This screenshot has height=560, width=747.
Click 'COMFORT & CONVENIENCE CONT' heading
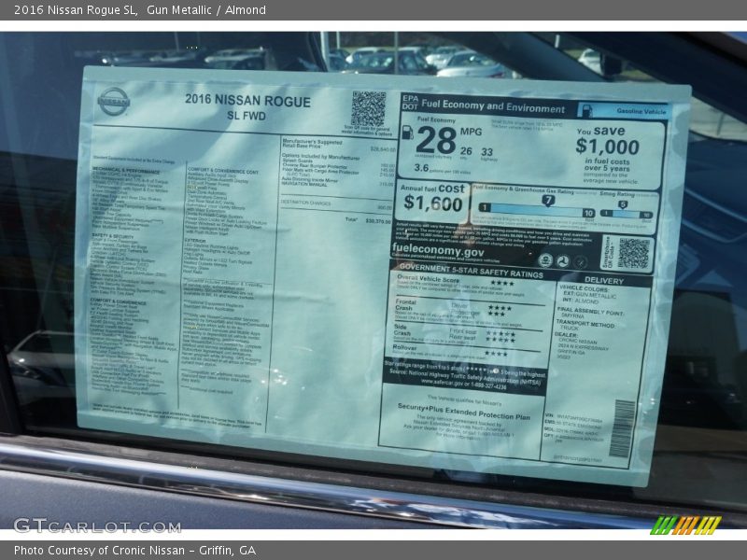coord(223,171)
